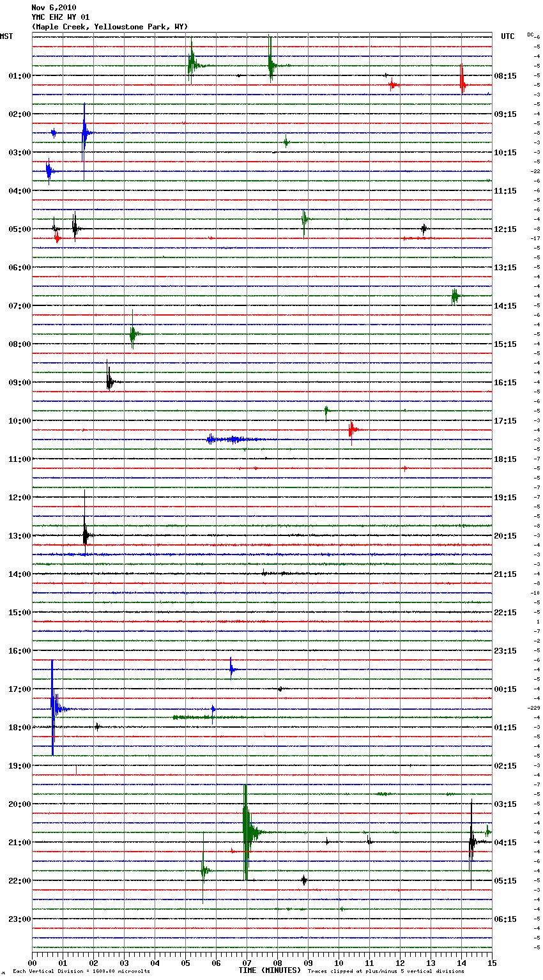
Task: Click the 03:15 UTC time label
Action: pos(505,804)
